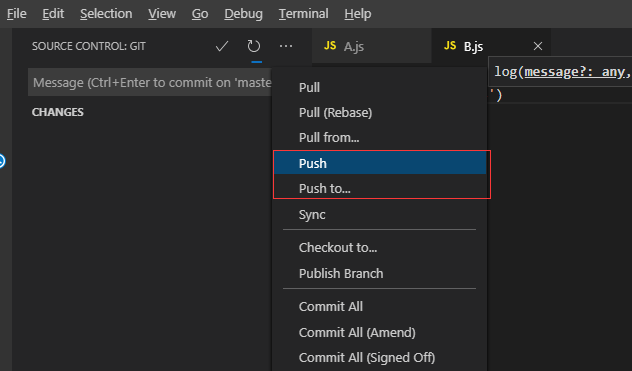The image size is (632, 371).
Task: Choose Pull from... menu entry
Action: (x=380, y=138)
